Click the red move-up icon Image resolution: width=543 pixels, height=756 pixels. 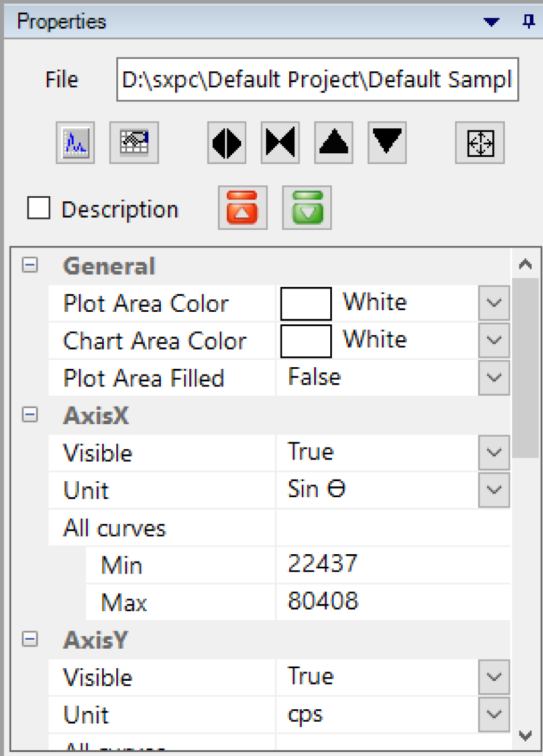242,208
